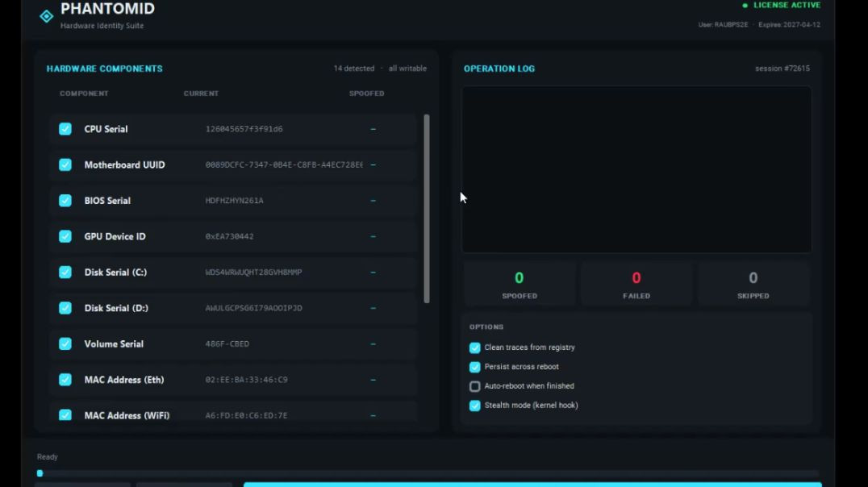The width and height of the screenshot is (868, 487).
Task: Deselect the Volume Serial checkbox
Action: tap(65, 343)
